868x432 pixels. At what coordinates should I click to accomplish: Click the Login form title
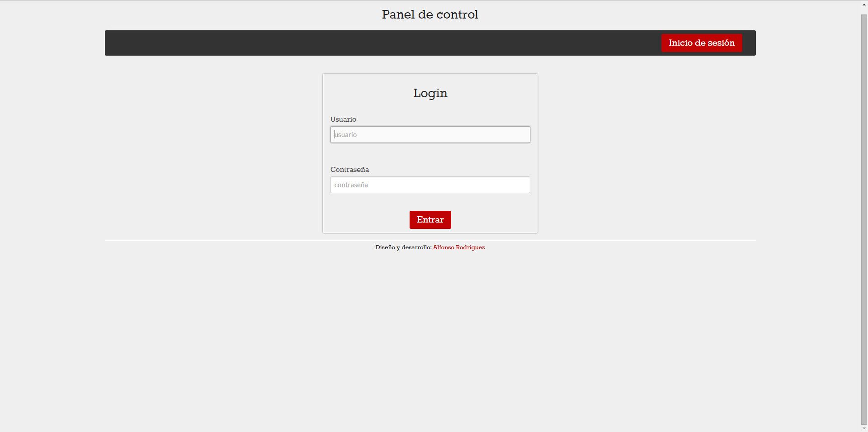pyautogui.click(x=430, y=93)
